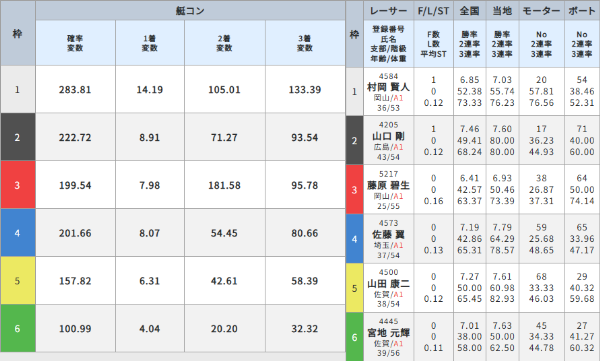Select value 6.31 in row 5
The width and height of the screenshot is (600, 361).
pos(150,281)
